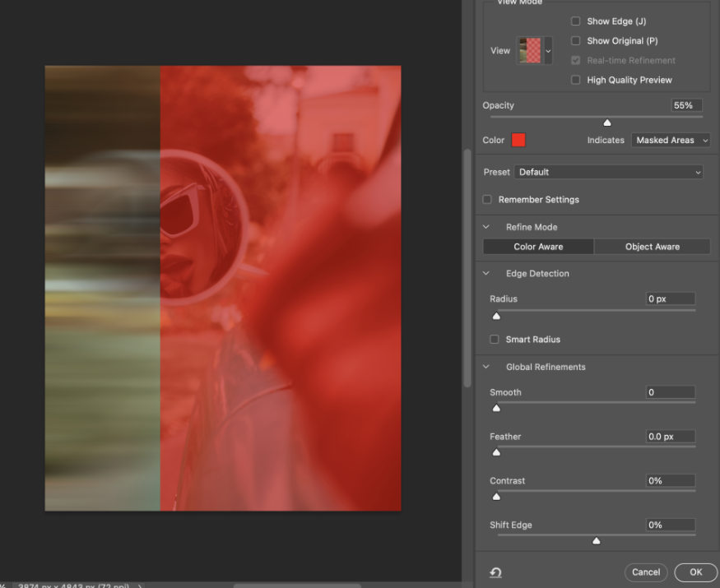The width and height of the screenshot is (720, 588).
Task: Click the horizontal scrollbar at bottom
Action: tap(297, 586)
